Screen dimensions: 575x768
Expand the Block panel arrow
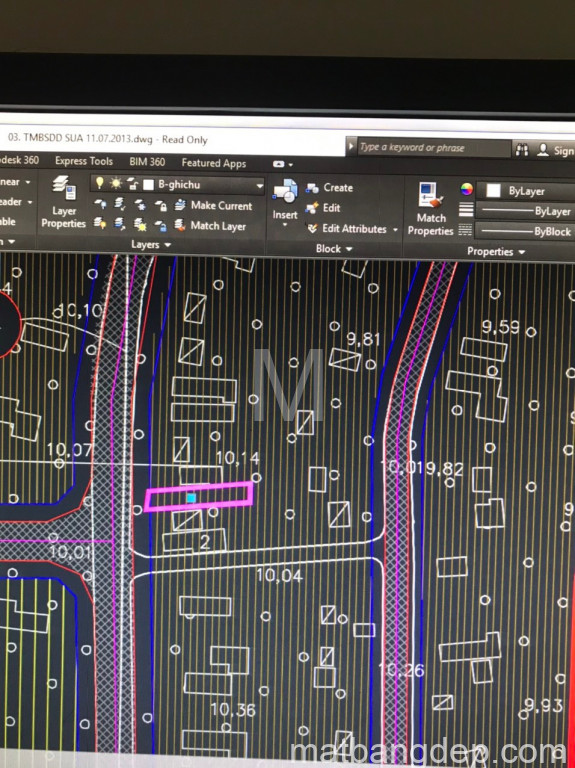click(349, 249)
